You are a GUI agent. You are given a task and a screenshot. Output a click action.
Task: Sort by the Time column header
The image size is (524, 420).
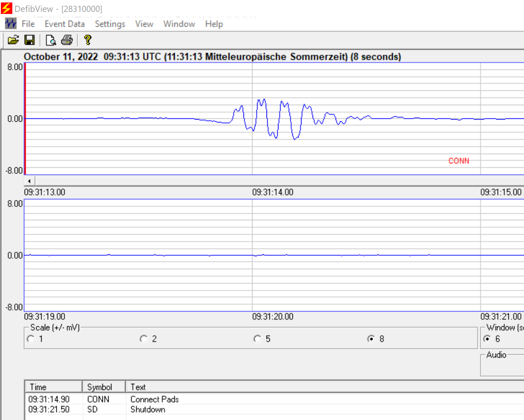(x=53, y=387)
